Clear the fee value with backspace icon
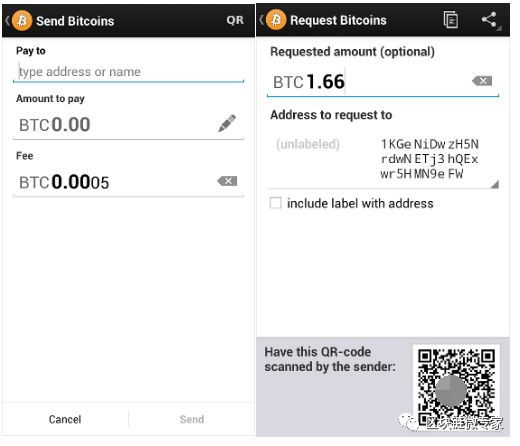This screenshot has height=446, width=520. coord(227,181)
